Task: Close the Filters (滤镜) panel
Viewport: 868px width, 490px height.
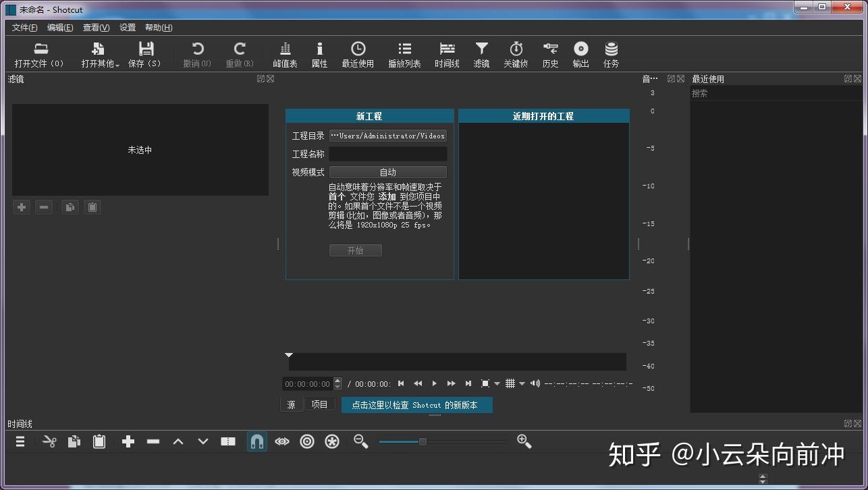Action: coord(271,79)
